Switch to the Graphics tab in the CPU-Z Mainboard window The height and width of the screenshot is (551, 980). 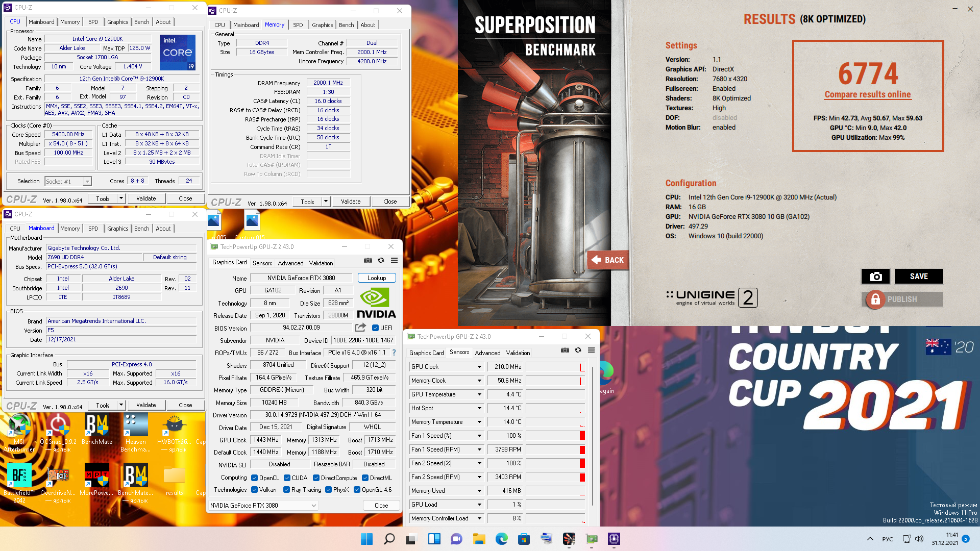[118, 229]
